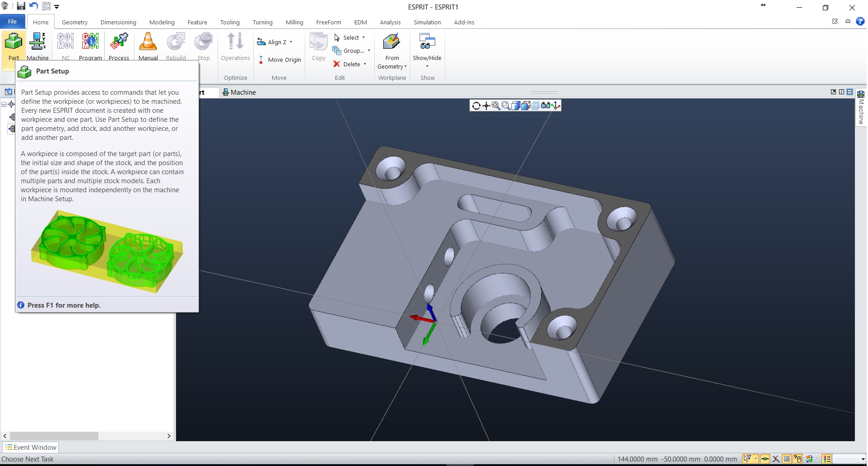
Task: Click the ESPRIT help question icon
Action: [x=860, y=21]
